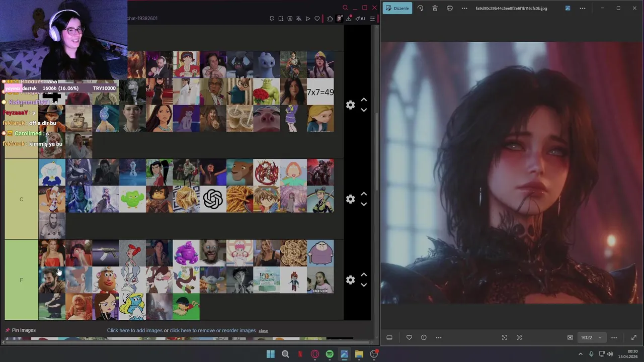
Task: Enter fullscreen view in Photos
Action: 634,337
